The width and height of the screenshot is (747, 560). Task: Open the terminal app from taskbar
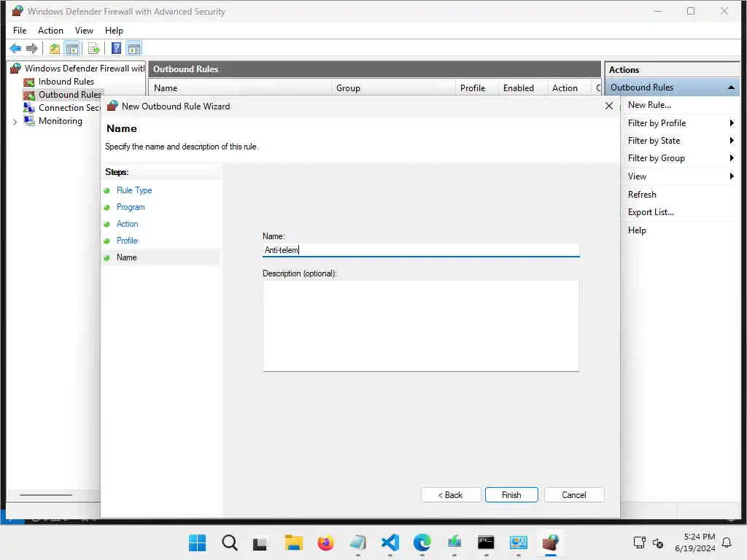(x=486, y=542)
